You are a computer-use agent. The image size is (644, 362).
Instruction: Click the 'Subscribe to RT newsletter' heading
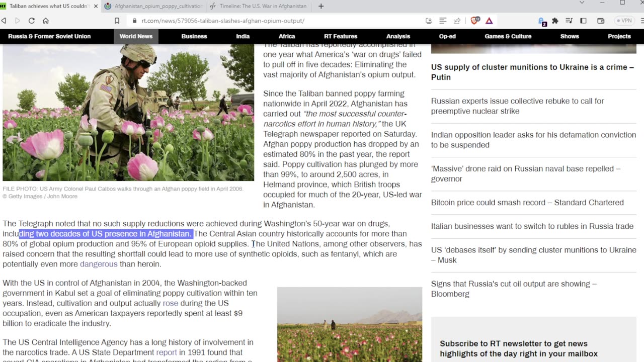click(519, 348)
